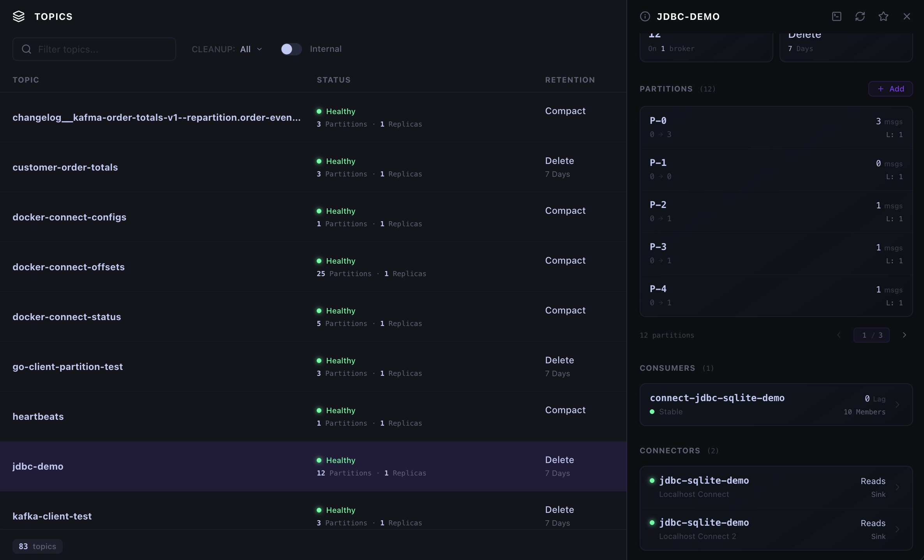Toggle the Internal topics switch
Screen dimensions: 924x560
coord(291,49)
